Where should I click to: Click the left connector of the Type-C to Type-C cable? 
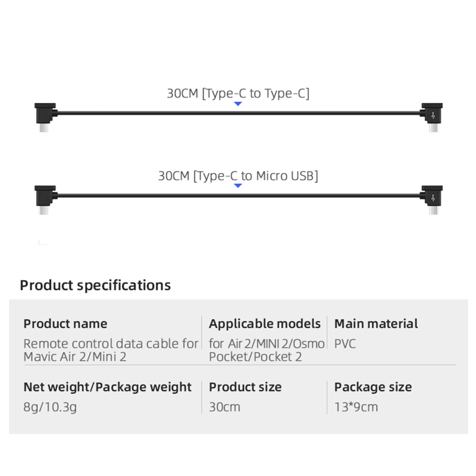(45, 115)
